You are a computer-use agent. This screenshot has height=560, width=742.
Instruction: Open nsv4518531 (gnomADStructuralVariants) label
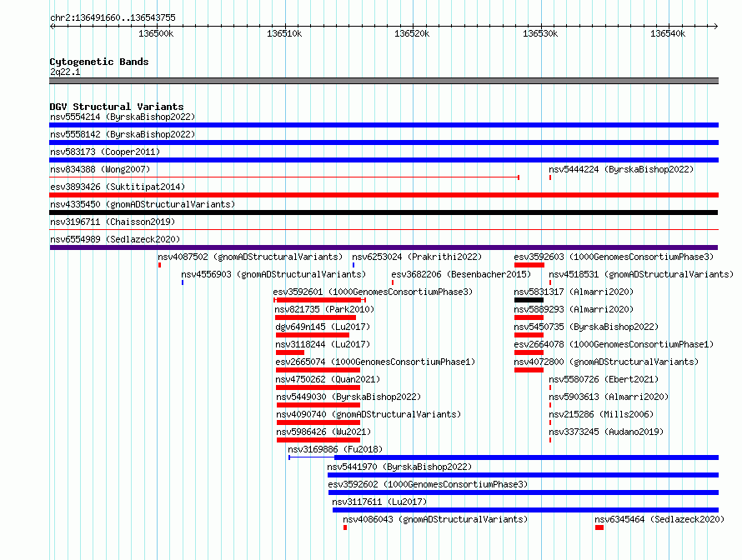(641, 274)
